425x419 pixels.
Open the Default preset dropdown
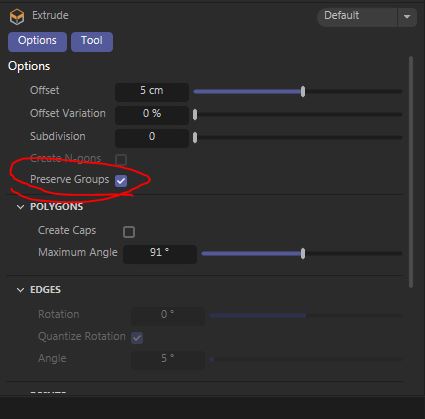[358, 16]
